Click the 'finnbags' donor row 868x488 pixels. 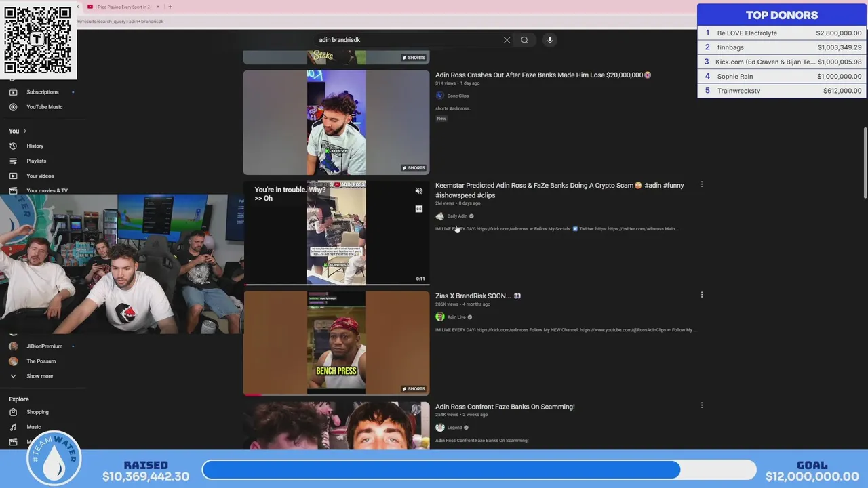(x=782, y=47)
